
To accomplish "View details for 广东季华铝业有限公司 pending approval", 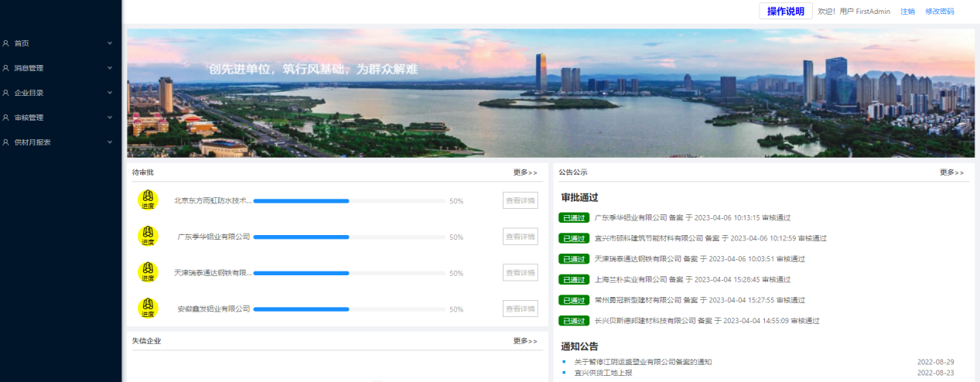I will 520,237.
